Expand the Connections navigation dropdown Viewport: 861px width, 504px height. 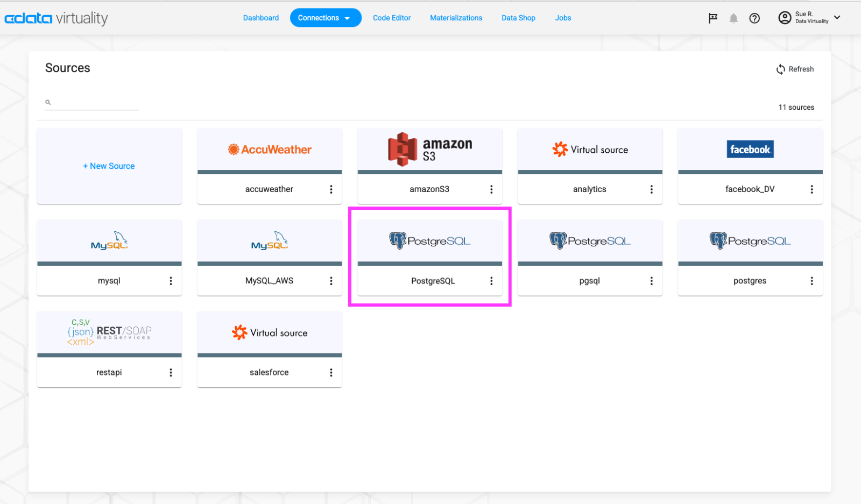pyautogui.click(x=325, y=17)
